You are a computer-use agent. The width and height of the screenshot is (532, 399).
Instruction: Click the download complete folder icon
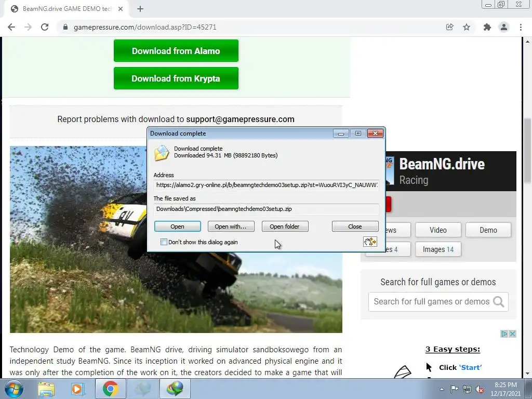(x=162, y=153)
